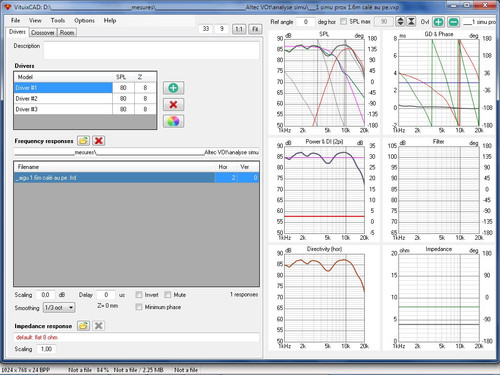Click the field showing 33 near 1:1
This screenshot has height=375, width=500.
(206, 29)
